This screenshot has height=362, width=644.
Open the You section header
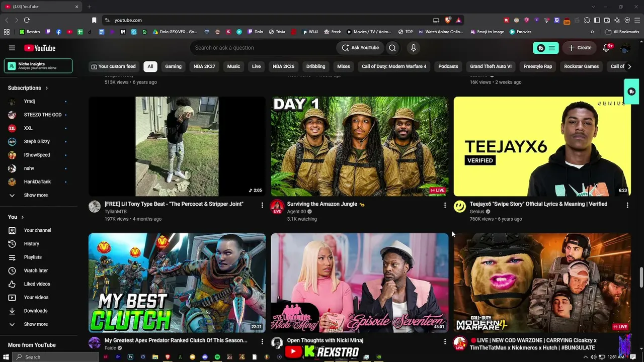pyautogui.click(x=16, y=217)
